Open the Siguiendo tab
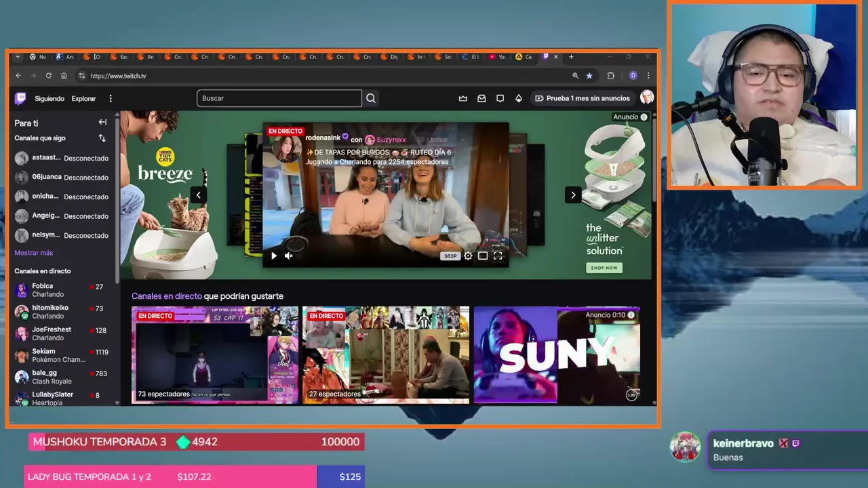Image resolution: width=868 pixels, height=488 pixels. [50, 98]
